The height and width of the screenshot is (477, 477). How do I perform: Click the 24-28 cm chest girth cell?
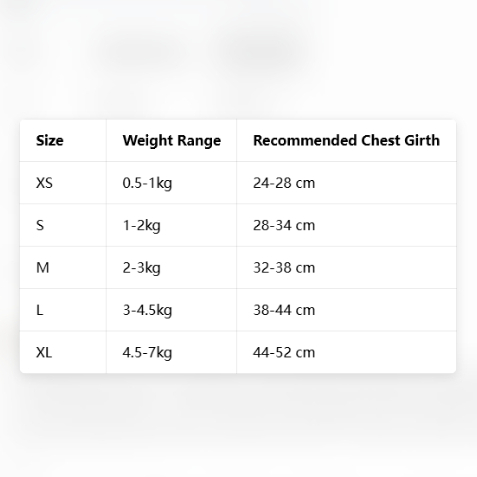pyautogui.click(x=346, y=183)
